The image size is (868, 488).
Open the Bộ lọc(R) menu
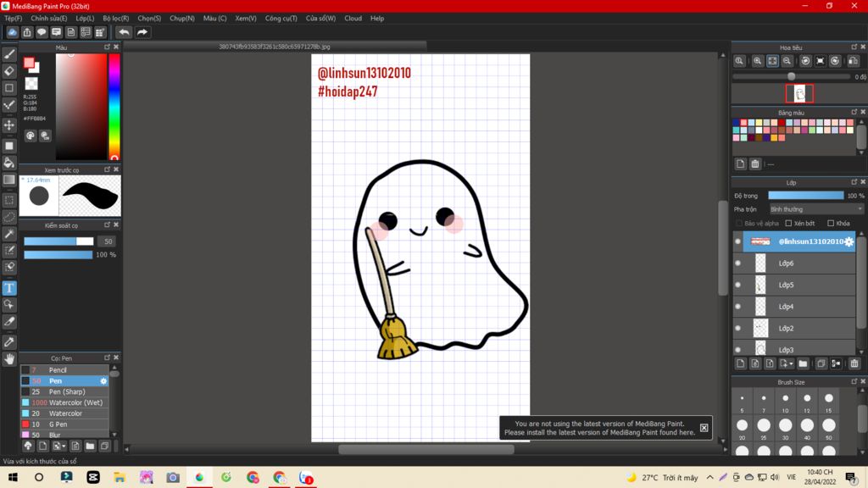point(115,19)
